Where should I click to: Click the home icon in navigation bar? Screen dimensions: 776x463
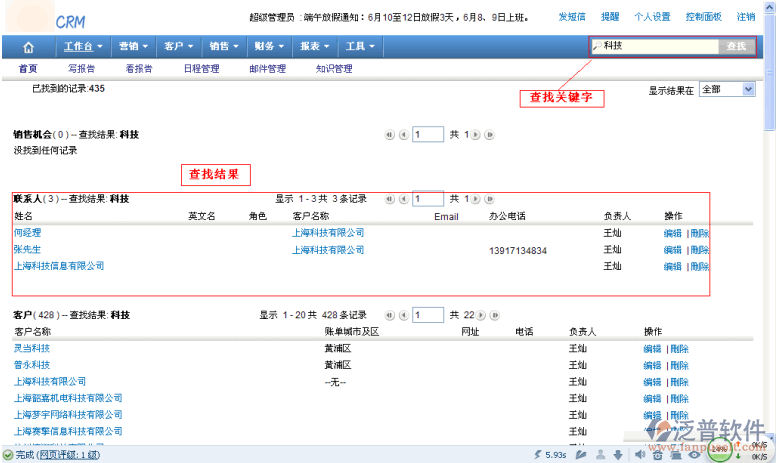(x=28, y=46)
